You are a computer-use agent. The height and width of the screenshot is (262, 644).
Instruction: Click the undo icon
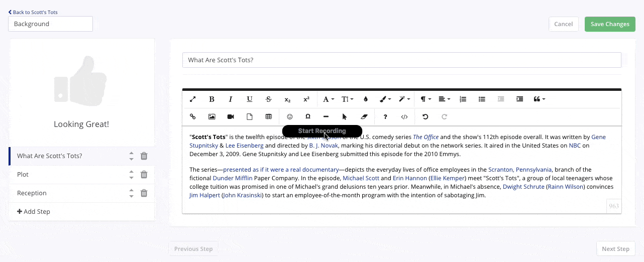coord(425,116)
